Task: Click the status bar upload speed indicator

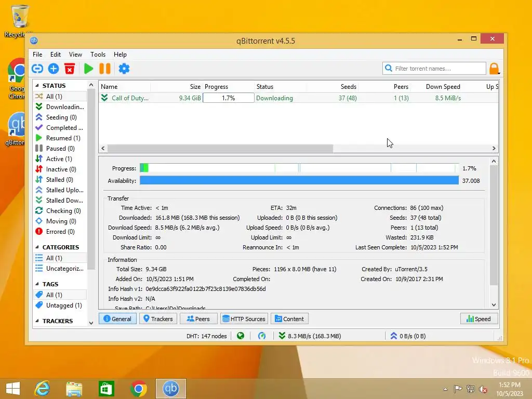Action: pos(408,336)
